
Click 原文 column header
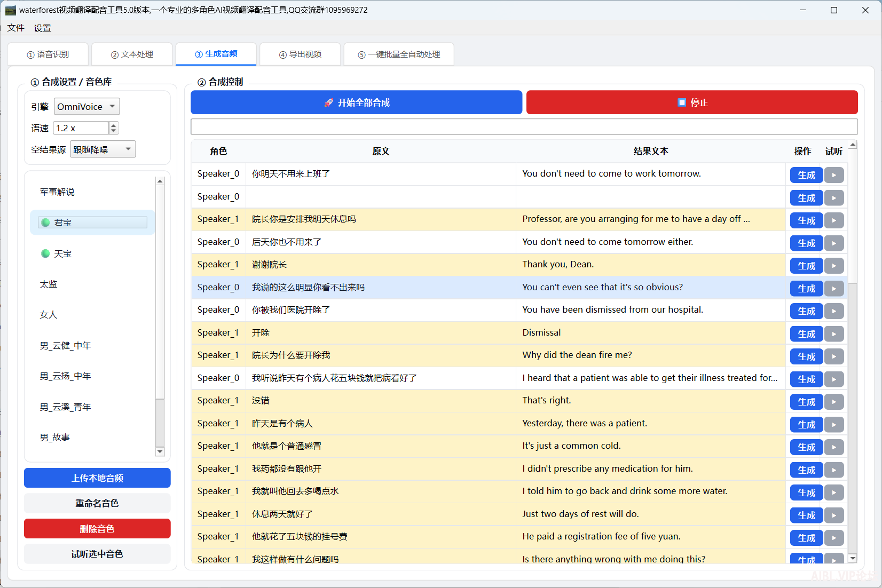(381, 152)
